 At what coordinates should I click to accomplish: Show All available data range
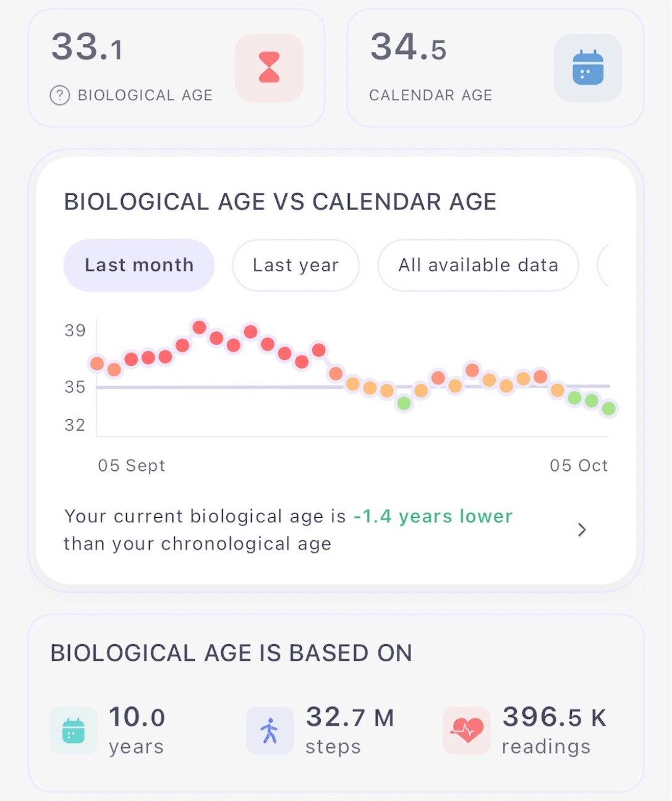(x=478, y=265)
